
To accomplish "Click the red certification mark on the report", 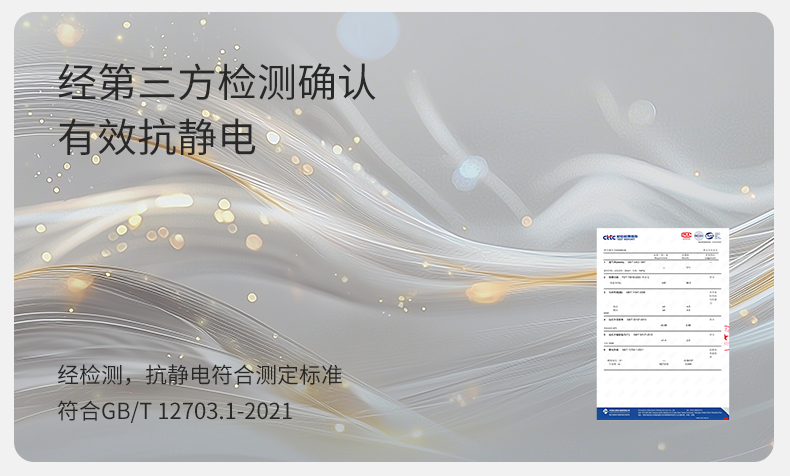I will coord(686,235).
